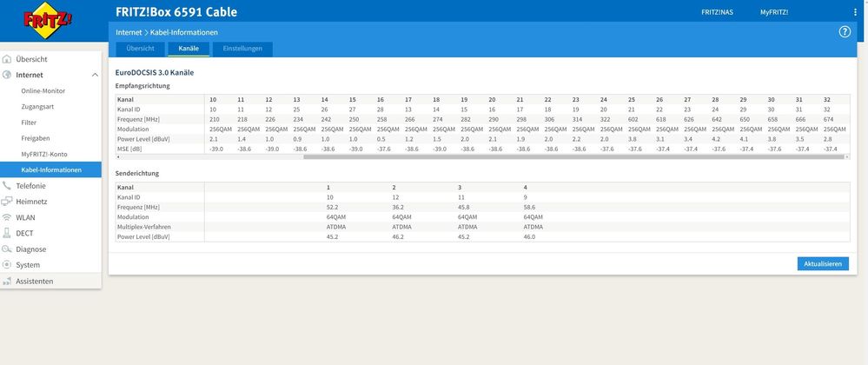The width and height of the screenshot is (868, 365).
Task: Click the Power Level 4.2 cell
Action: [716, 139]
